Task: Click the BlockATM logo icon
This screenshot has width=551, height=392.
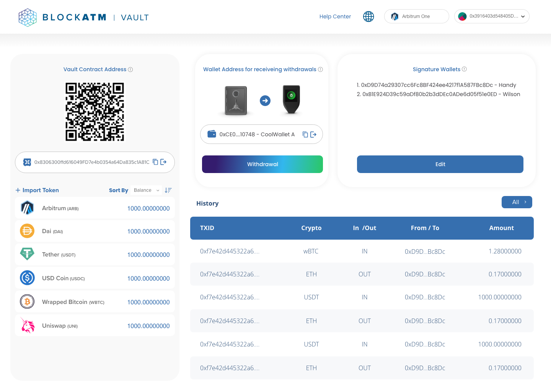Action: point(27,17)
